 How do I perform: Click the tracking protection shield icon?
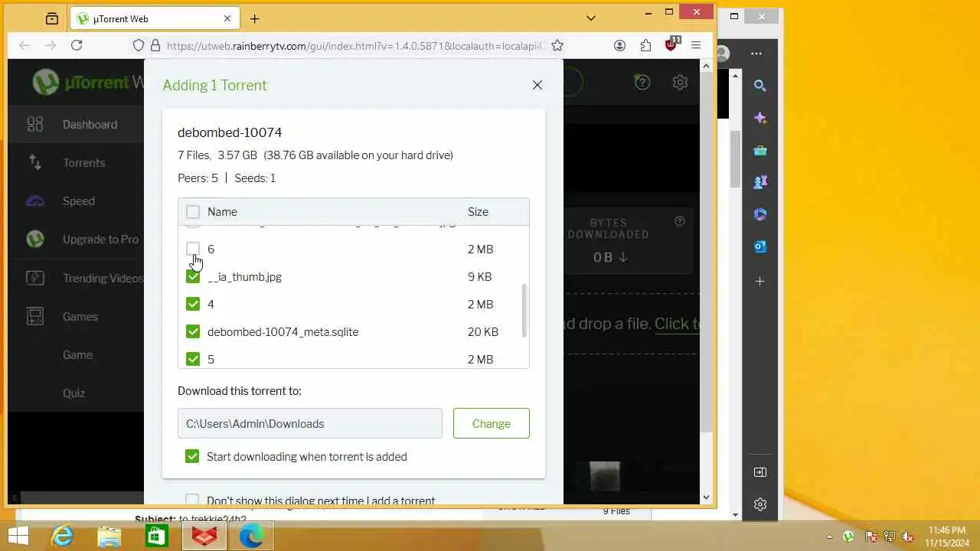139,45
